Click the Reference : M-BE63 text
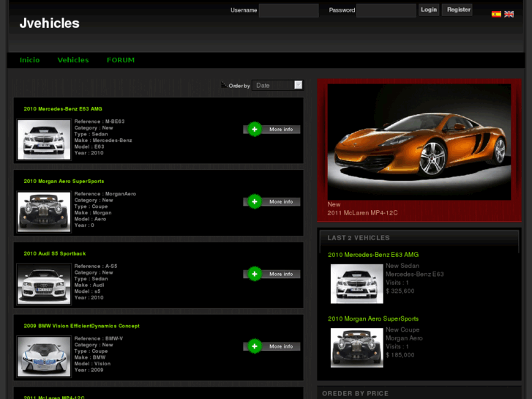 pyautogui.click(x=100, y=122)
